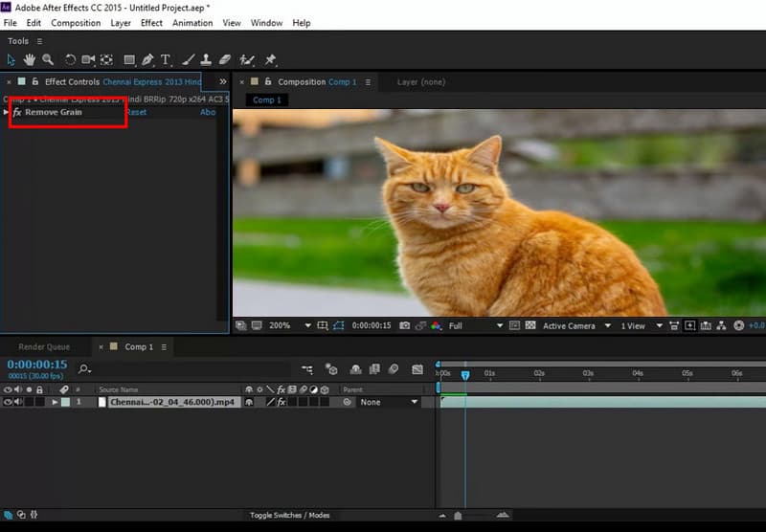Toggle the Remove Grain fx switch

pos(17,112)
